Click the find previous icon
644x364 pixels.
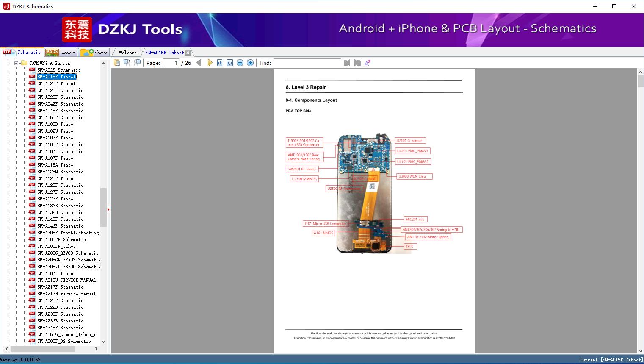tap(347, 63)
